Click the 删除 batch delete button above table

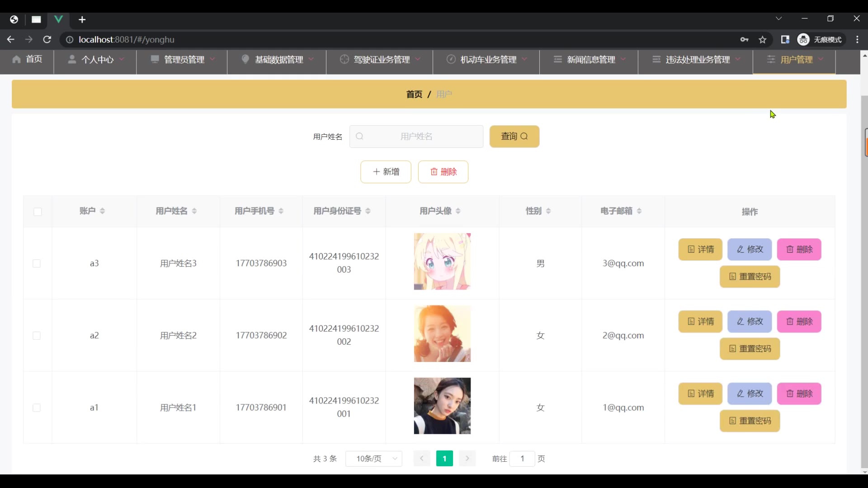[443, 172]
